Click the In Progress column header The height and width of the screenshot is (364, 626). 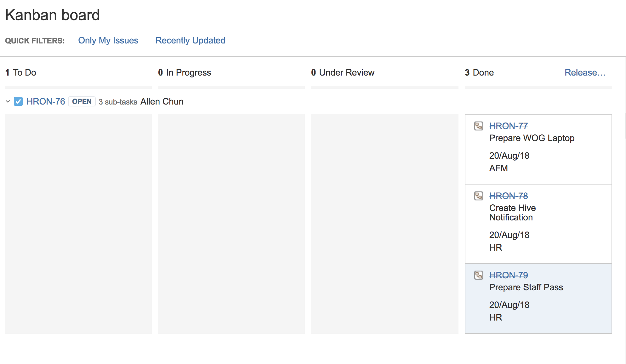[185, 72]
